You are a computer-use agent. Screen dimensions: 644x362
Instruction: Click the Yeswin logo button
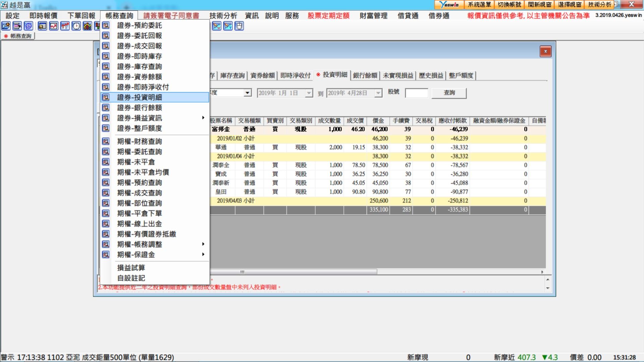click(x=449, y=5)
